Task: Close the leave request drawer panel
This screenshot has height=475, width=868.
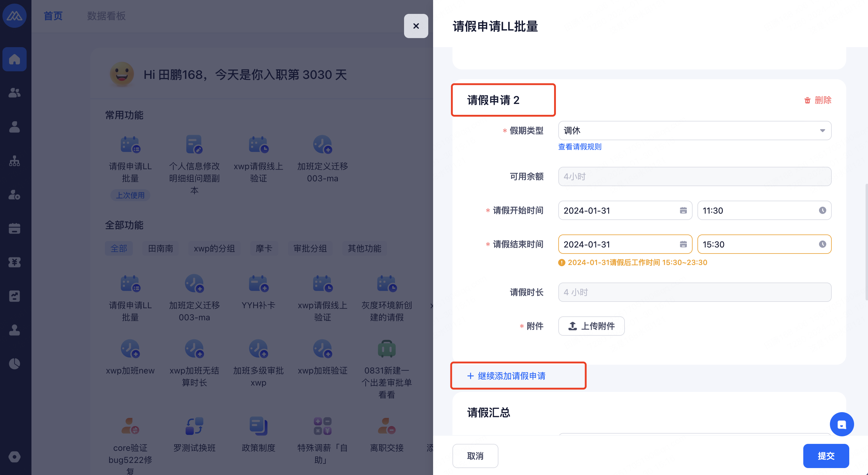Action: pos(416,26)
